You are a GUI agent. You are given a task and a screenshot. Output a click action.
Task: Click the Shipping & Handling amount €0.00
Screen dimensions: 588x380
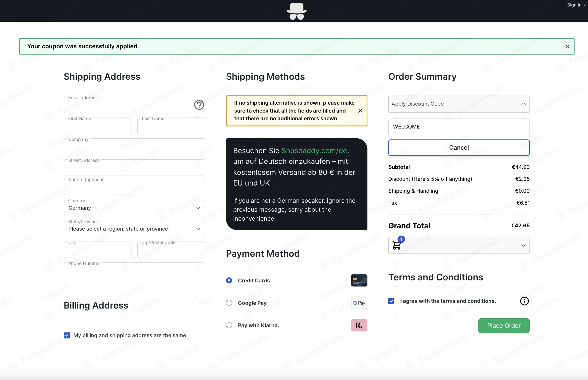tap(522, 191)
